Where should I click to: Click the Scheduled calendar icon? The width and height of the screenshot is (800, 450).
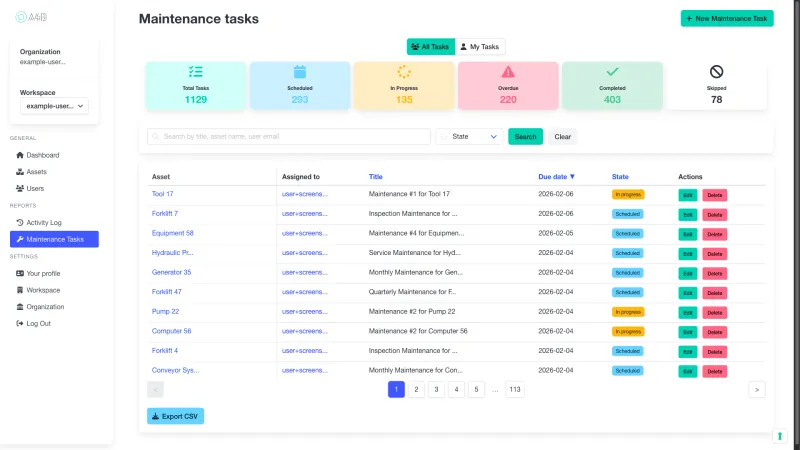click(300, 72)
